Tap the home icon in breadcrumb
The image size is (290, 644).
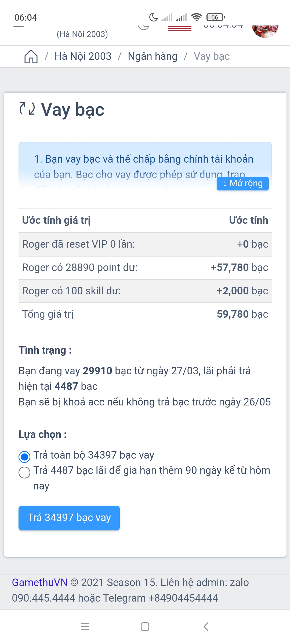(x=31, y=57)
